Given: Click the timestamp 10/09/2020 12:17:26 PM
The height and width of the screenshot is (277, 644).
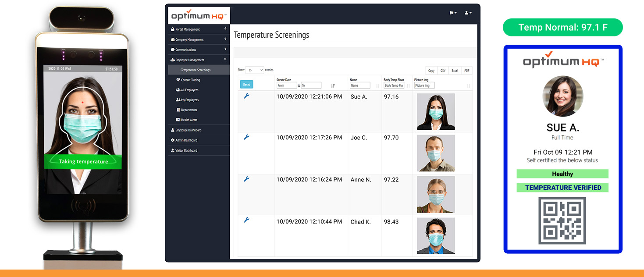Looking at the screenshot, I should pos(309,138).
